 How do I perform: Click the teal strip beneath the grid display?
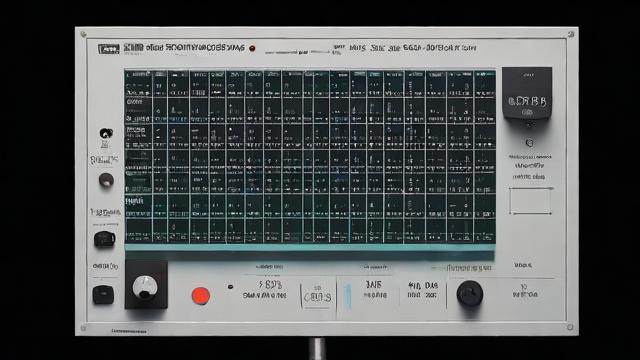310,247
